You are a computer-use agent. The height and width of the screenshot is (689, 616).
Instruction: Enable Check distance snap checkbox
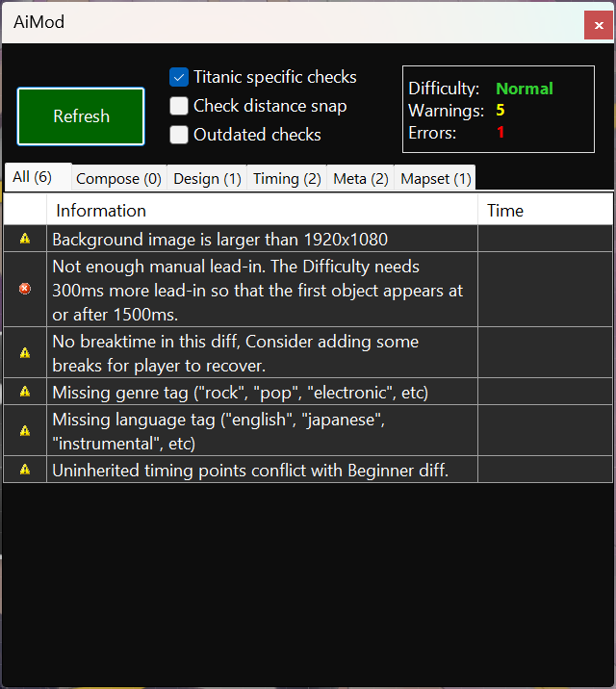179,106
